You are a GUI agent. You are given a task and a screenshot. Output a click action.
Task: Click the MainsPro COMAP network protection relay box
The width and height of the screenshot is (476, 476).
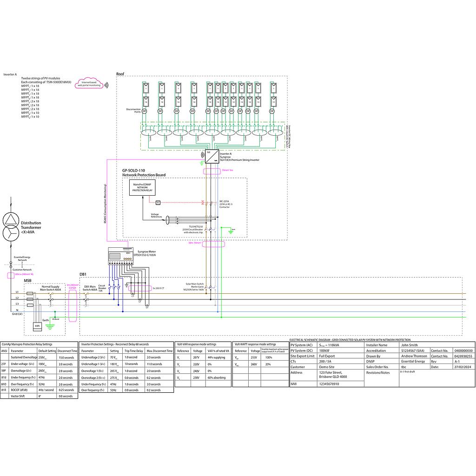pos(142,188)
